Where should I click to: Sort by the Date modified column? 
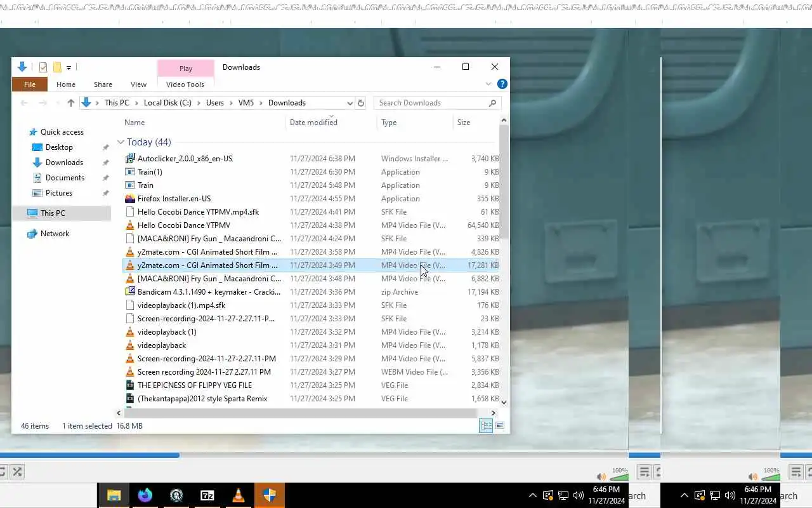pyautogui.click(x=313, y=123)
